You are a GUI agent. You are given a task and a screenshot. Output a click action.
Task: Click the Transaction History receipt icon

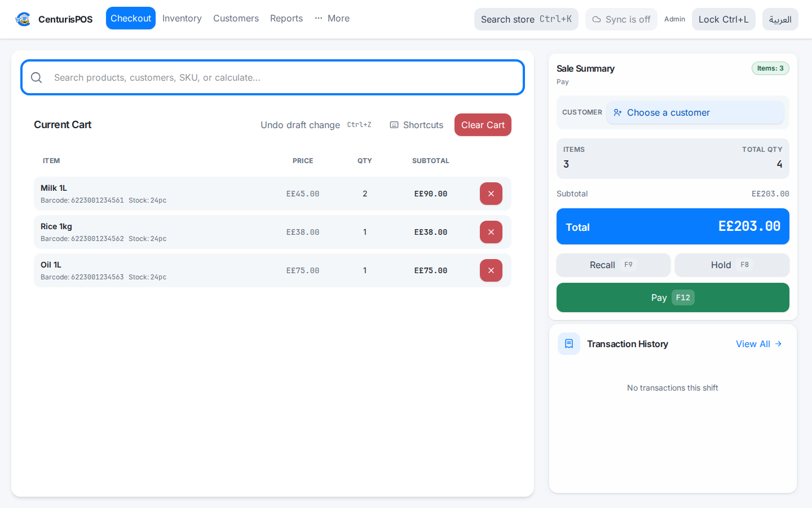pyautogui.click(x=569, y=344)
